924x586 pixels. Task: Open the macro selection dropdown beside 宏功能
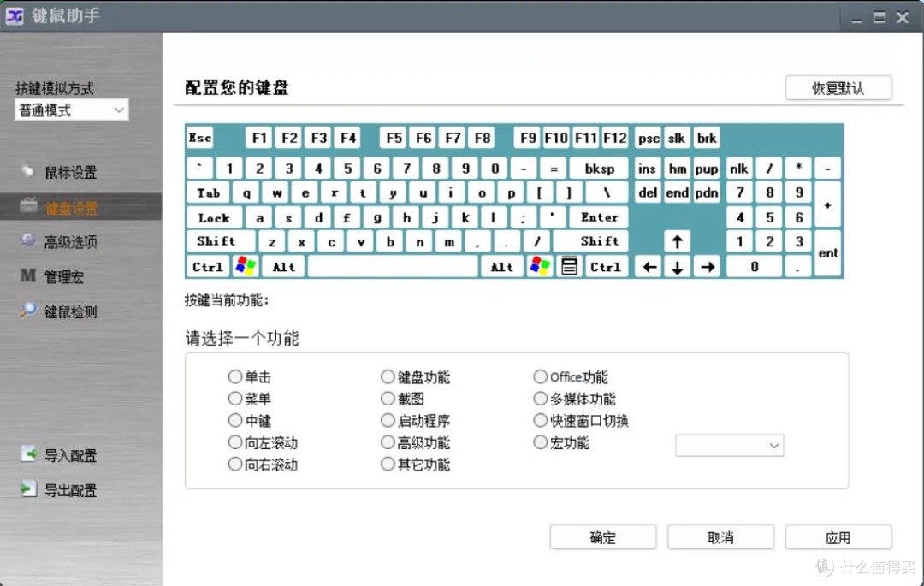point(729,445)
